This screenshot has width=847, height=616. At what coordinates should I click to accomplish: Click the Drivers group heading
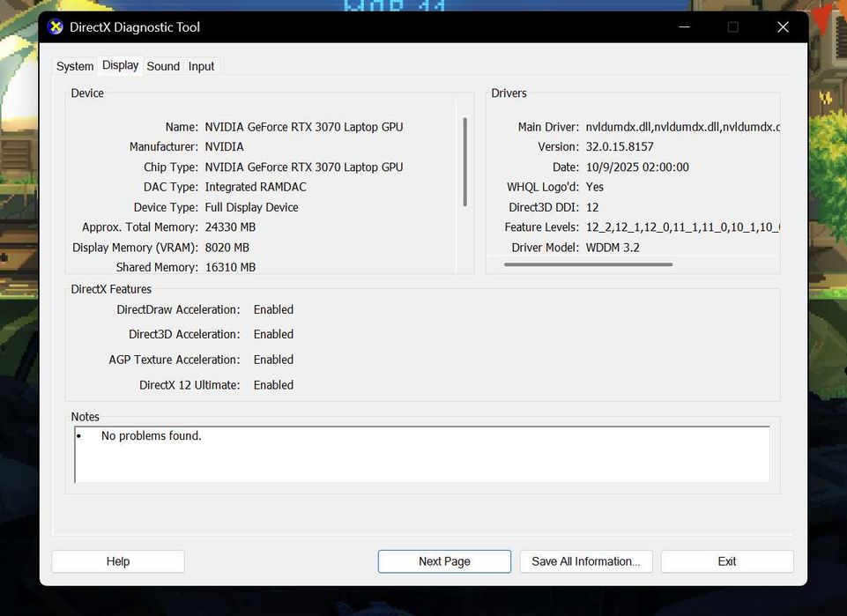click(509, 93)
